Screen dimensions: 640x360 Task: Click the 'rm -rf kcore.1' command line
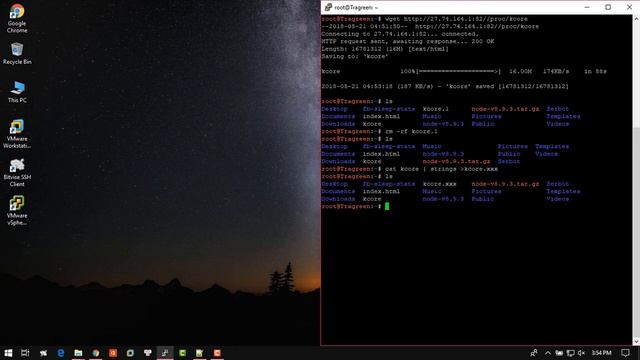point(411,131)
